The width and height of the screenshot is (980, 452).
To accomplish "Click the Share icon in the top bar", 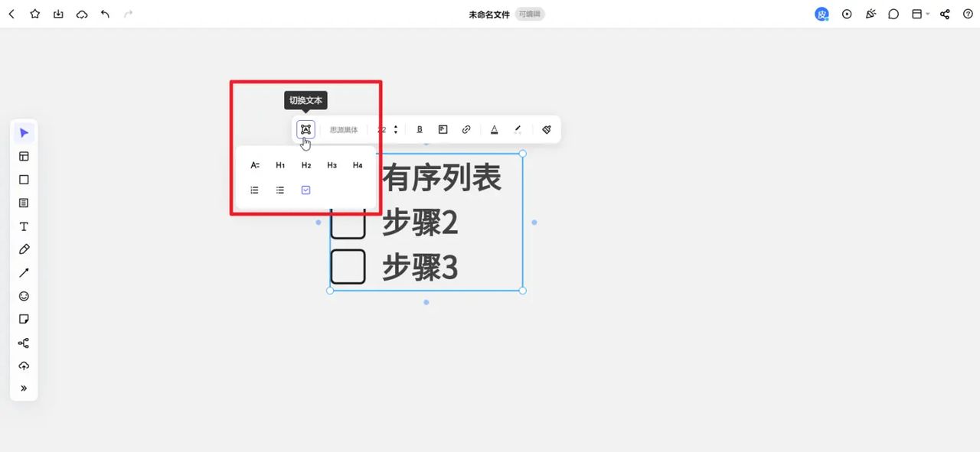I will tap(944, 14).
